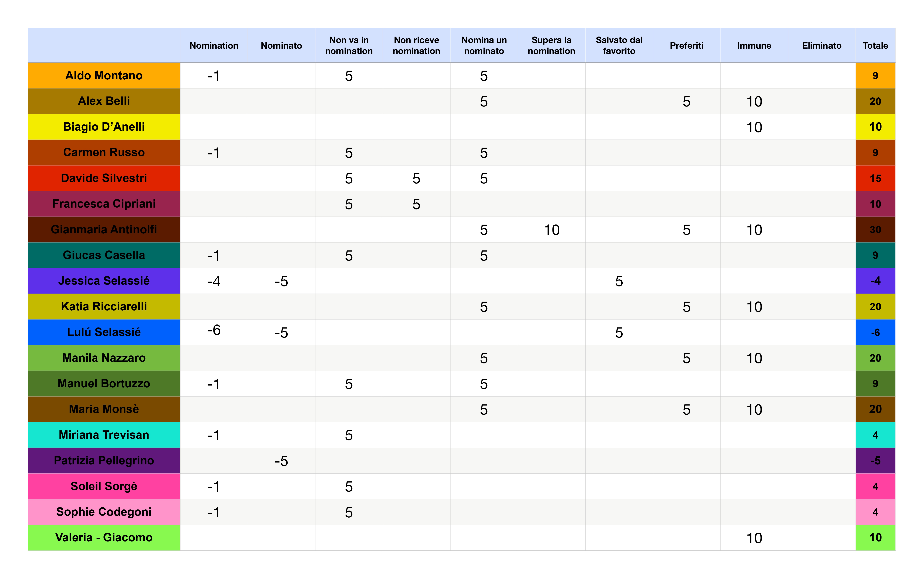
Task: Click Miriana Trevisan's total cell 4
Action: point(875,435)
